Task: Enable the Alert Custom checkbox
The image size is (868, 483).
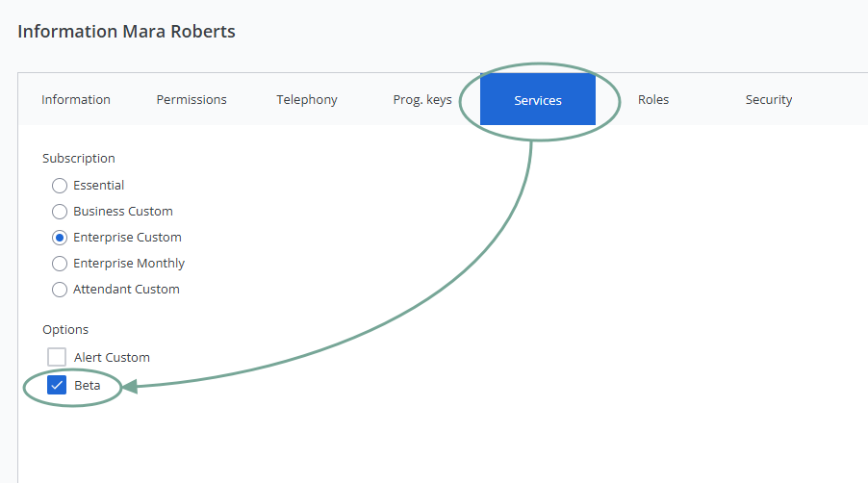Action: click(57, 357)
